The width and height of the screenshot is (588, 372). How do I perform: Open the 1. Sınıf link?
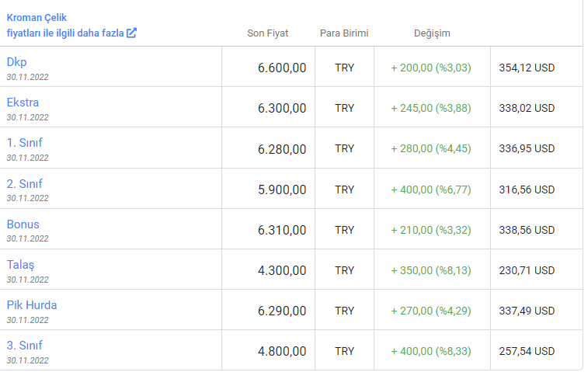(x=25, y=142)
